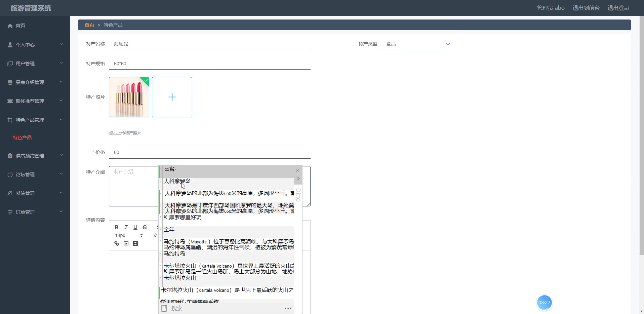Click the icon beside 酒店预约管理
Image resolution: width=644 pixels, height=314 pixels.
[x=10, y=156]
